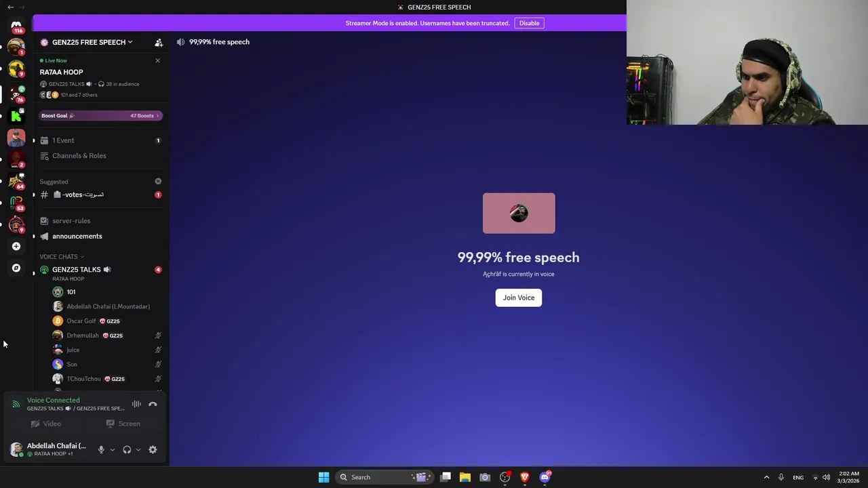Mute the microphone in user panel

pos(101,449)
